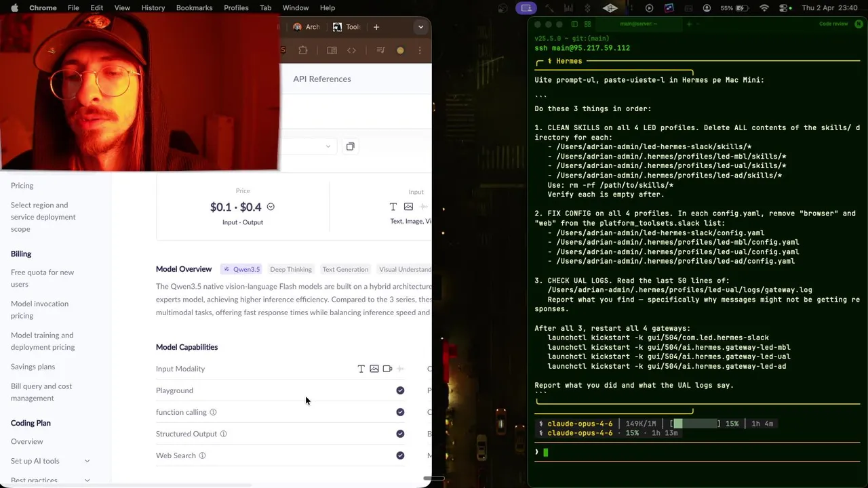Click the user account menu bar icon
The width and height of the screenshot is (868, 488).
coord(707,8)
